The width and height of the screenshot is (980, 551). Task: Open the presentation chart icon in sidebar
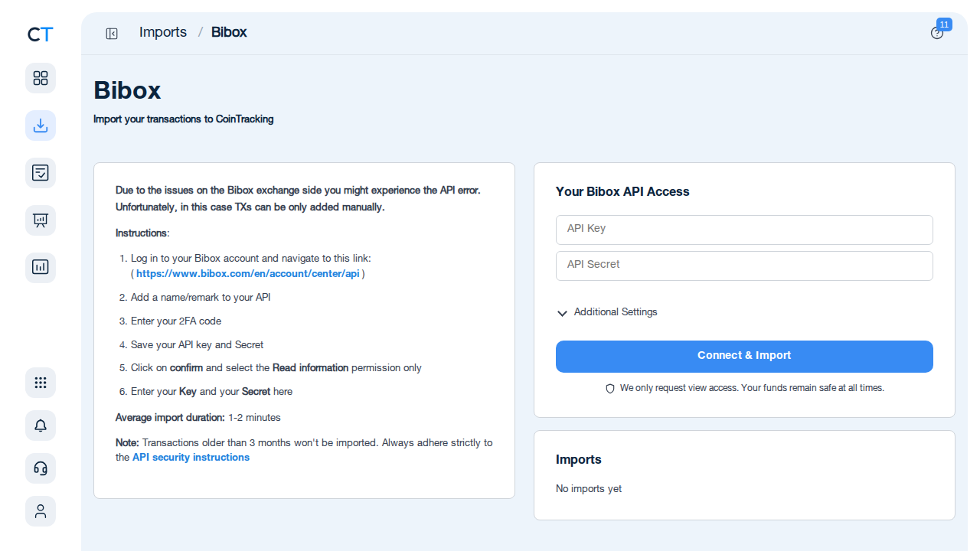point(41,220)
